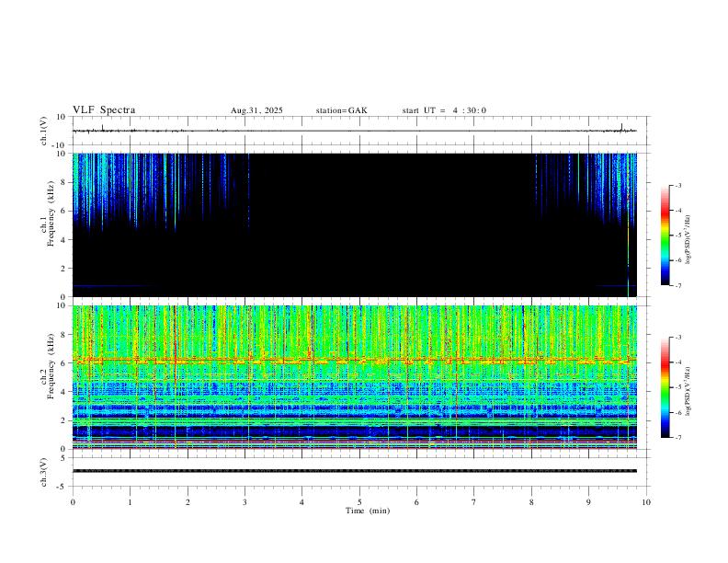Click the 'start UT = 4 :30: 0' label
Screen dimensions: 728x563
(444, 110)
